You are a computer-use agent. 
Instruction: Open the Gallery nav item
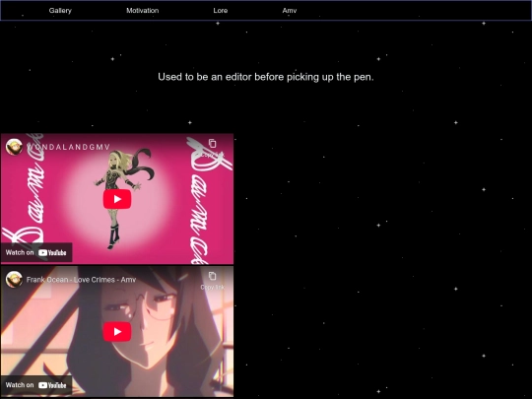(x=60, y=11)
